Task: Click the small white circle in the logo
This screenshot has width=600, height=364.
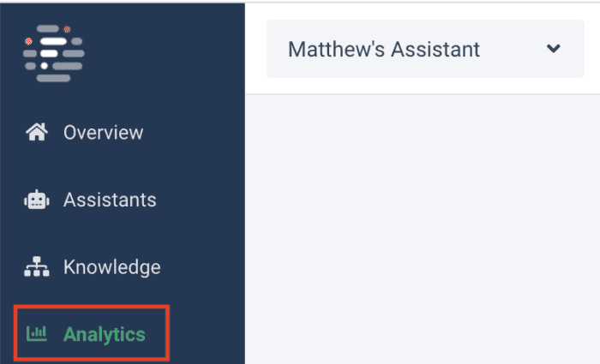Action: point(45,66)
